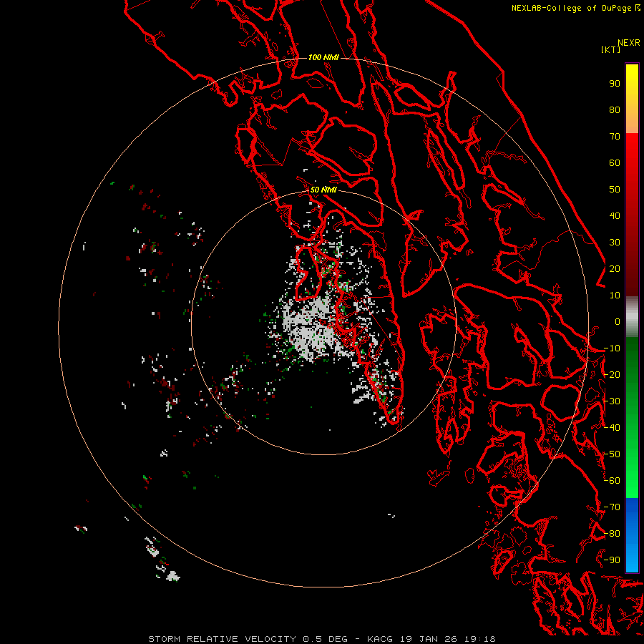Screen dimensions: 644x644
Task: Click the 70 value on the velocity scale
Action: (x=615, y=137)
